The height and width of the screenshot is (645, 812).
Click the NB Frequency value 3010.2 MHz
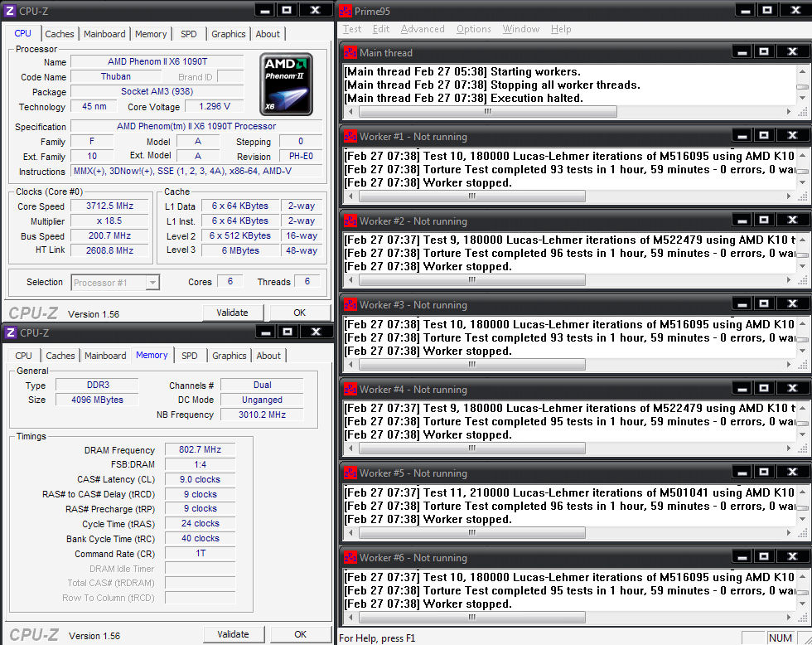coord(262,415)
